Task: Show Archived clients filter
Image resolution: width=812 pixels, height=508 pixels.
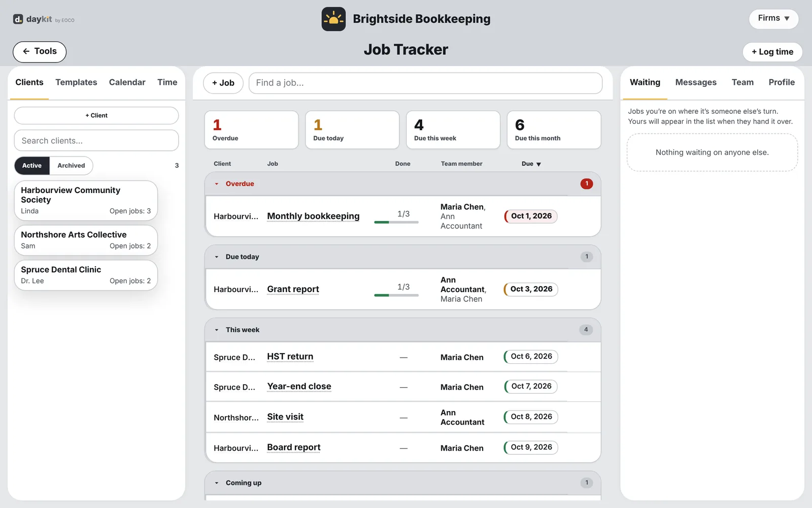Action: coord(71,166)
